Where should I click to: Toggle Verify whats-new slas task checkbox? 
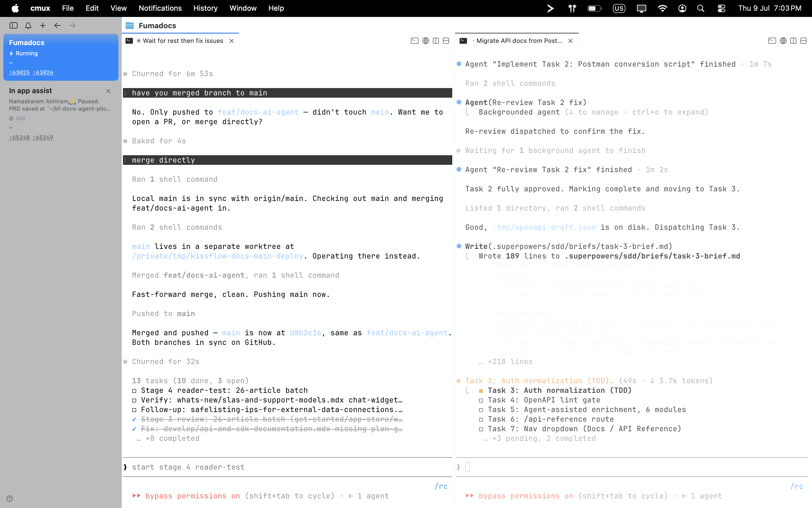tap(134, 400)
